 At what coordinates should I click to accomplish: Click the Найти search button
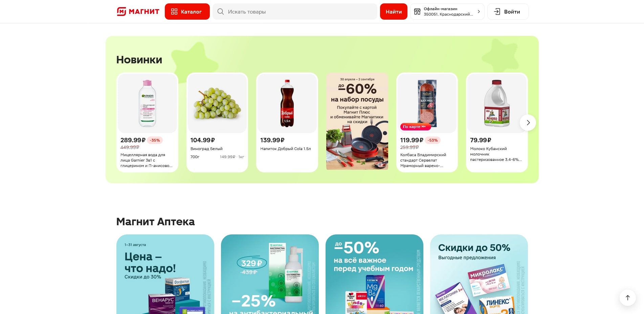point(394,12)
